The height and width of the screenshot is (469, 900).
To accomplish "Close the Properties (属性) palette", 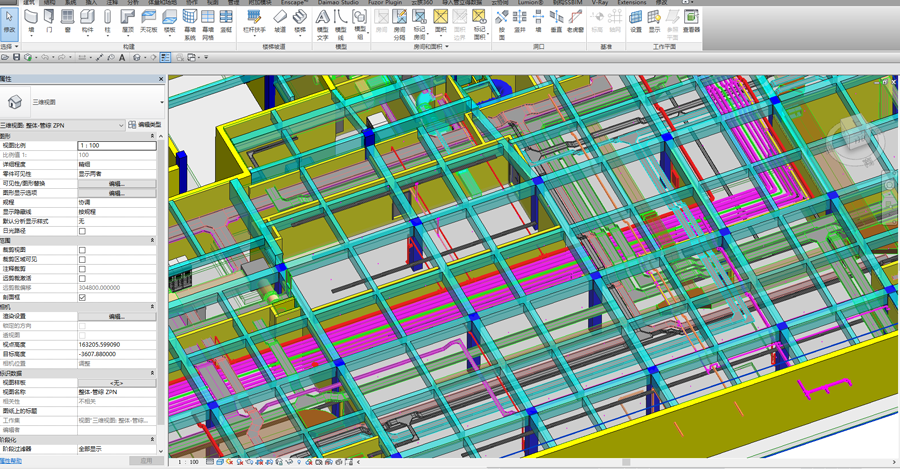I will click(x=161, y=79).
